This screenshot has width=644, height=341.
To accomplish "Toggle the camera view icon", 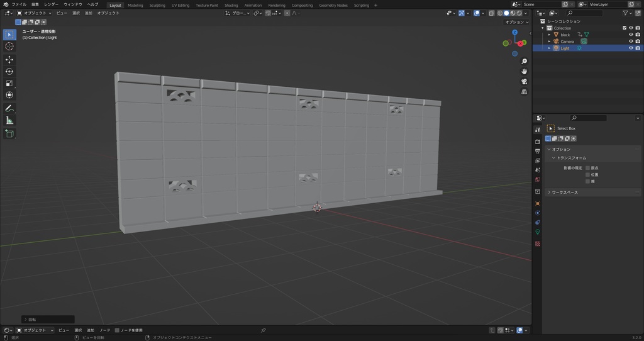I will [x=524, y=81].
